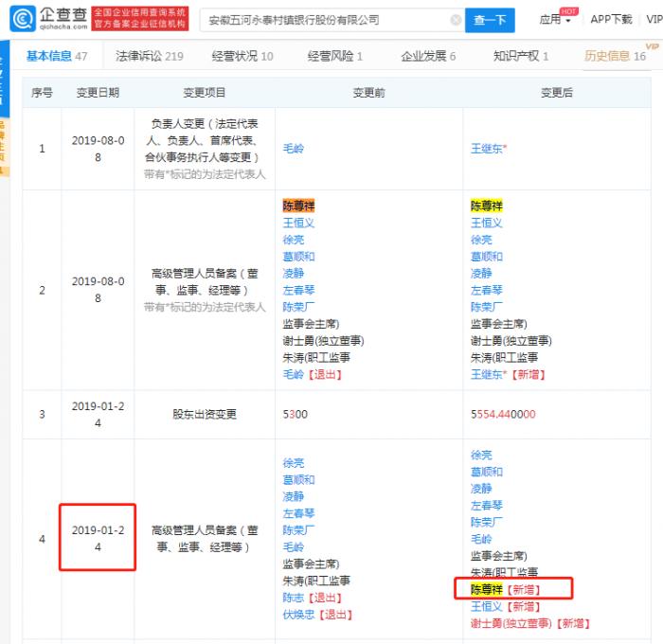Open the 知识产权 tab
Image resolution: width=663 pixels, height=644 pixels.
coord(521,56)
